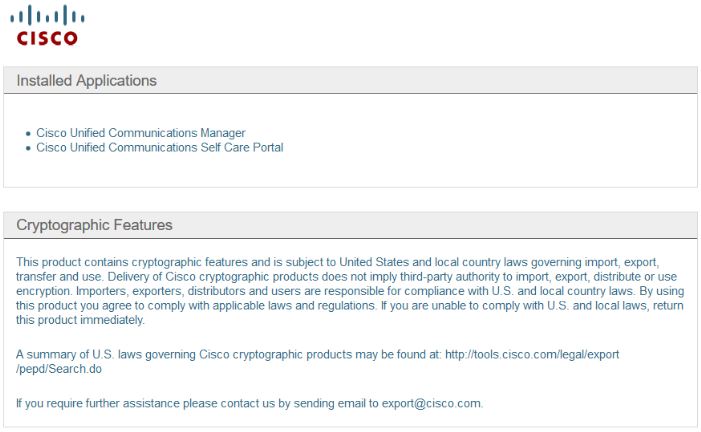Open Cisco Unified Communications Self Care Portal

point(160,147)
